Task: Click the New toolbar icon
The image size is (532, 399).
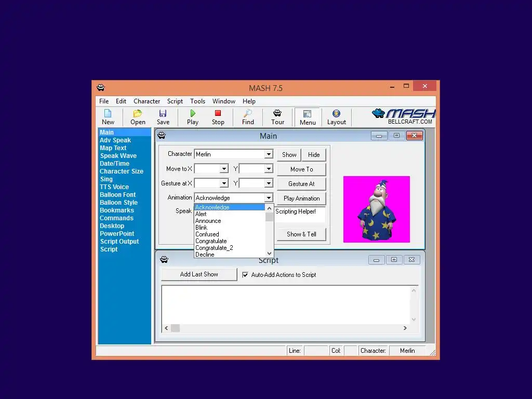Action: [108, 117]
